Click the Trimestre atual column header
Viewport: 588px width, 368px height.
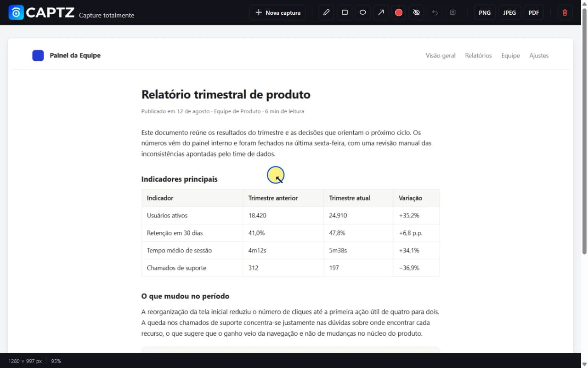(358, 198)
